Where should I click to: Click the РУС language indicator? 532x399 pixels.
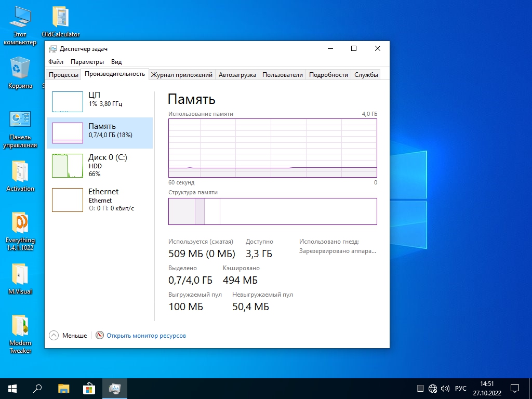pyautogui.click(x=461, y=389)
